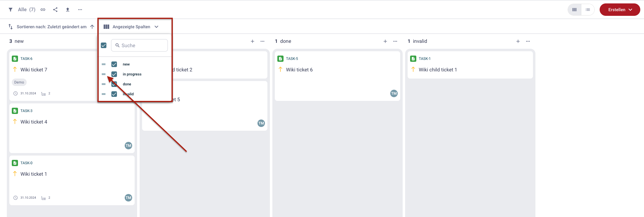Click the Demo tag on Wiki ticket 7
The image size is (644, 217).
coord(19,82)
